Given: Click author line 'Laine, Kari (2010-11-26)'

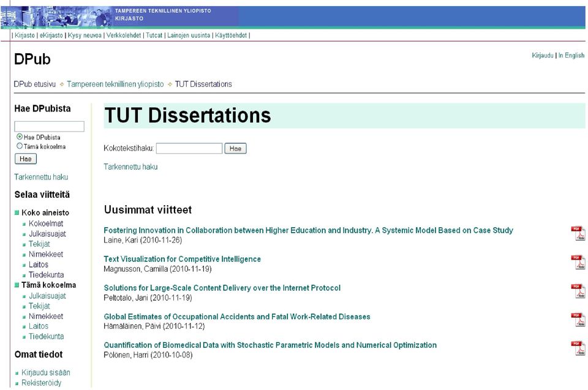Looking at the screenshot, I should (143, 240).
